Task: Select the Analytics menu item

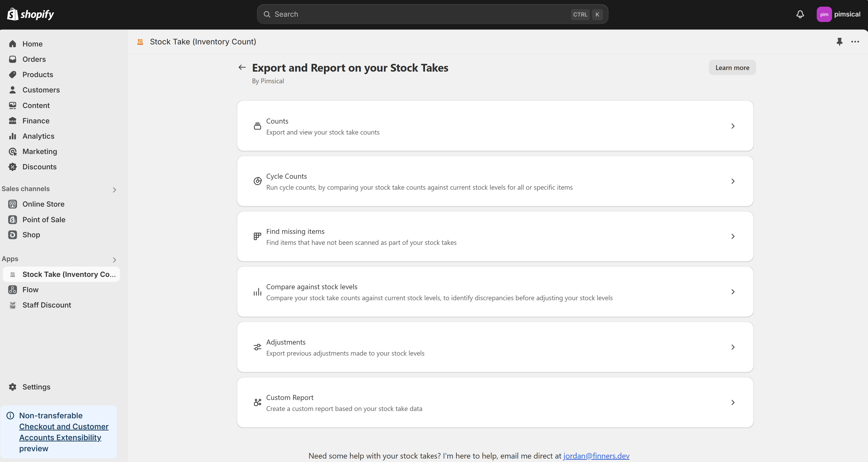Action: (x=38, y=135)
